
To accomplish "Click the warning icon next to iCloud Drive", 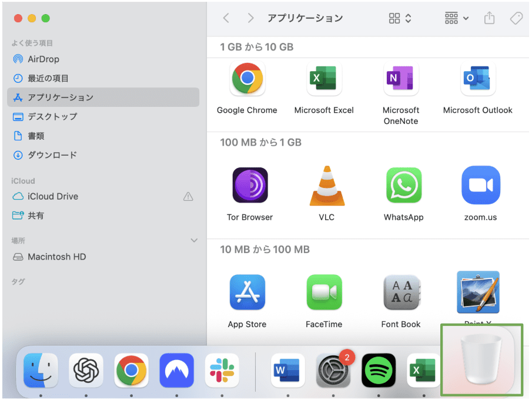I will tap(188, 196).
